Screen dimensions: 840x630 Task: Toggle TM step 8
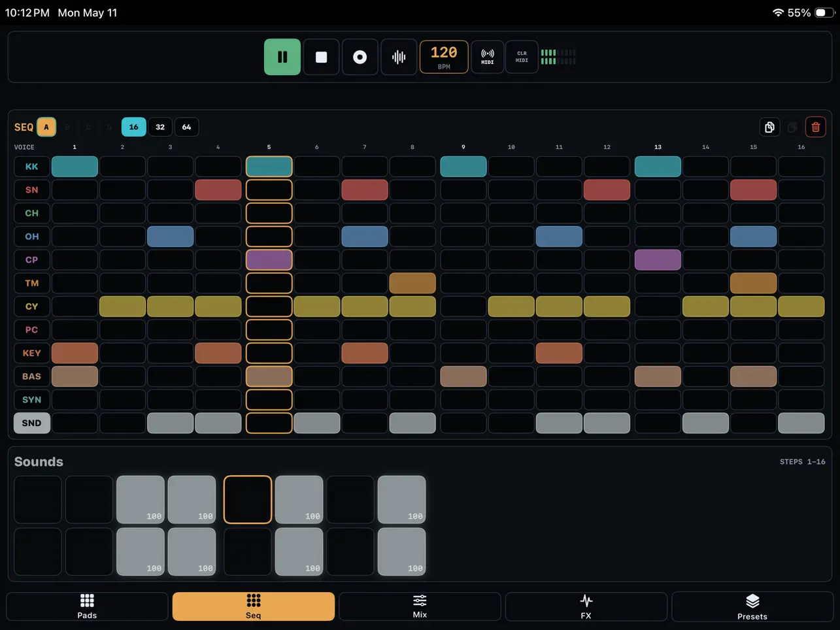pyautogui.click(x=412, y=283)
